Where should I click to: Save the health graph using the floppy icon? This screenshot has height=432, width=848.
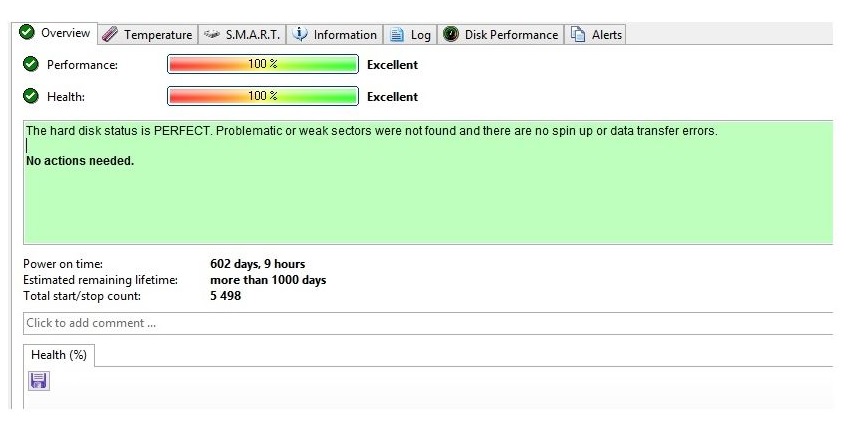(x=39, y=381)
